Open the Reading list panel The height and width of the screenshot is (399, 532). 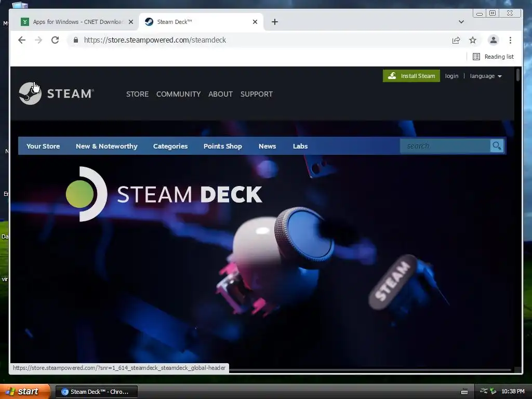coord(494,57)
